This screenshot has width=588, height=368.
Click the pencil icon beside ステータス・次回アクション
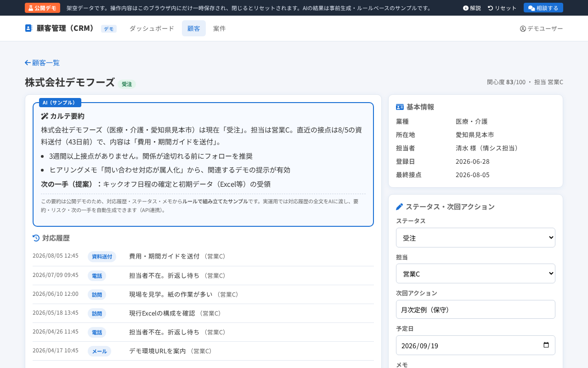399,207
